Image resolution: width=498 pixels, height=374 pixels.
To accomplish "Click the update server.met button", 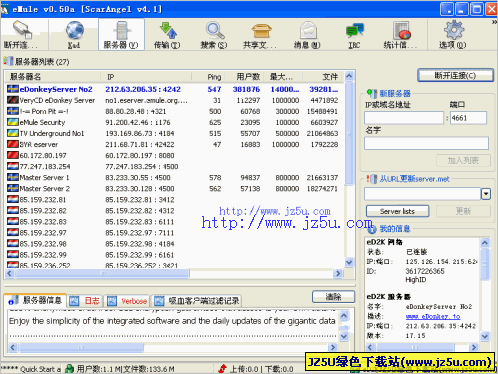I will [x=463, y=211].
